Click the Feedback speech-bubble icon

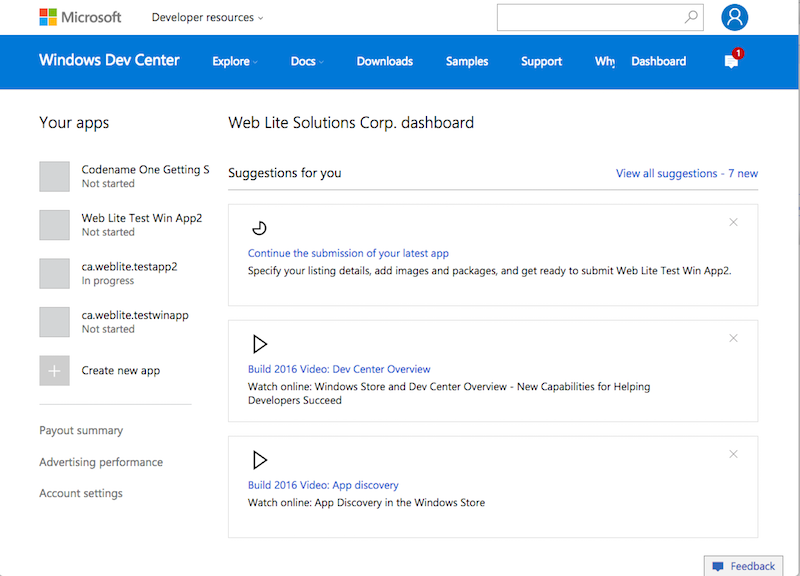tap(718, 565)
